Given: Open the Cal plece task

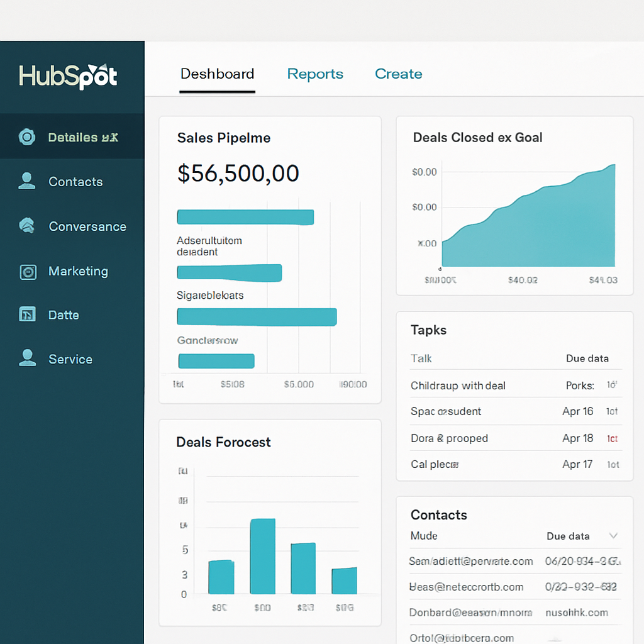Looking at the screenshot, I should tap(516, 464).
